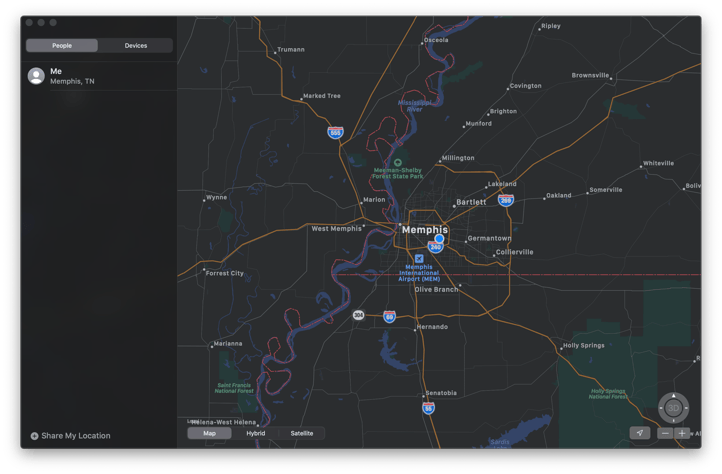
Task: Click the Somerville label
Action: (x=606, y=190)
